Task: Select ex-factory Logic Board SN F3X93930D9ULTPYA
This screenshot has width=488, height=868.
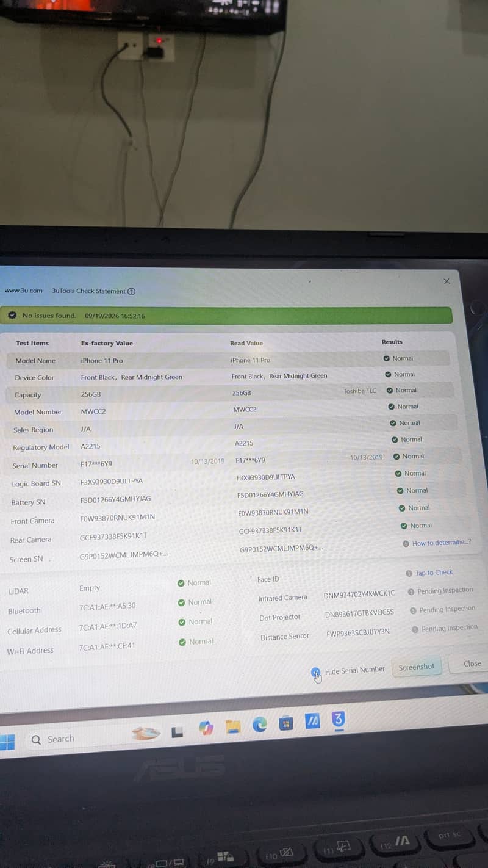Action: (x=112, y=481)
